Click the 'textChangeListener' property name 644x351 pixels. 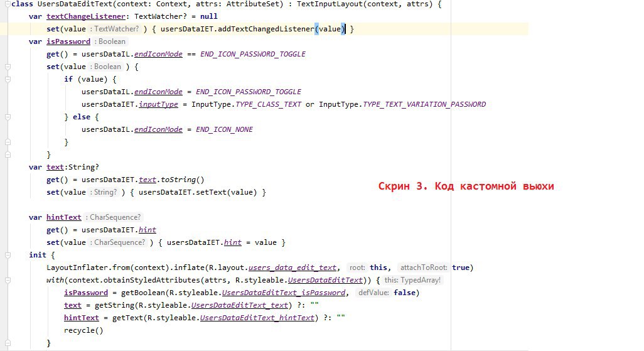86,16
